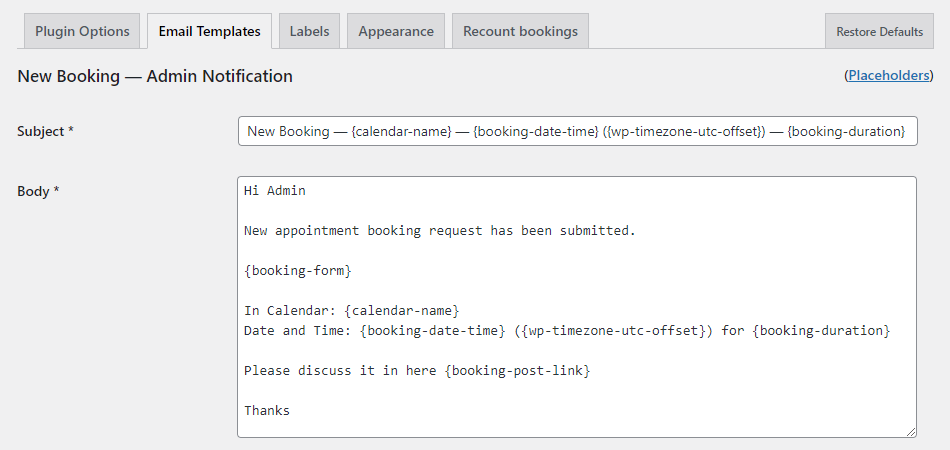Click {booking-post-link} placeholder in Body
Image resolution: width=950 pixels, height=450 pixels.
(x=518, y=370)
